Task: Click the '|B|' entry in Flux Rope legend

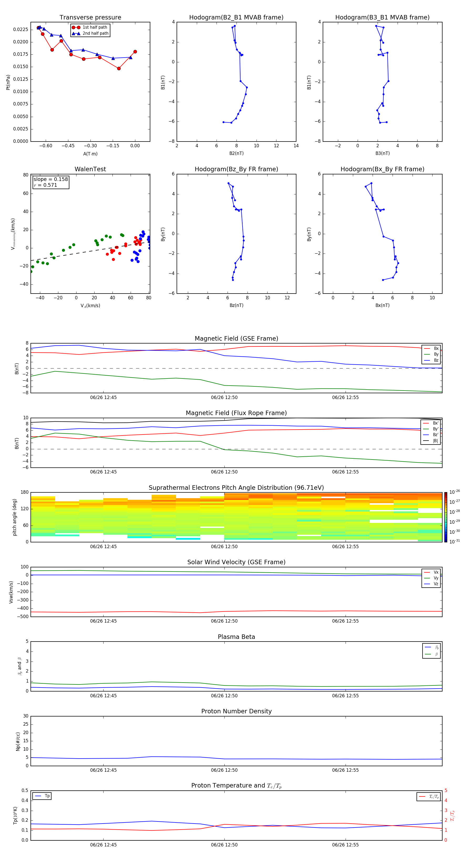Action: point(431,441)
